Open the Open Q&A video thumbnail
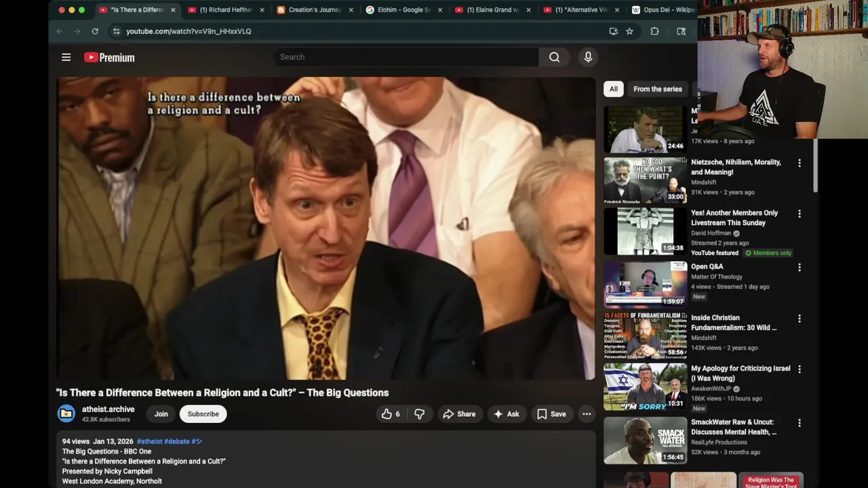The image size is (868, 488). point(645,285)
